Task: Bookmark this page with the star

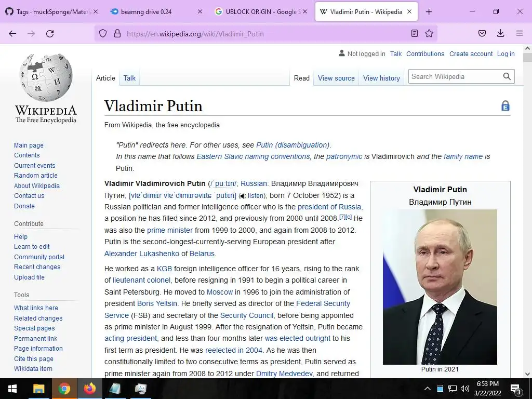Action: click(429, 33)
